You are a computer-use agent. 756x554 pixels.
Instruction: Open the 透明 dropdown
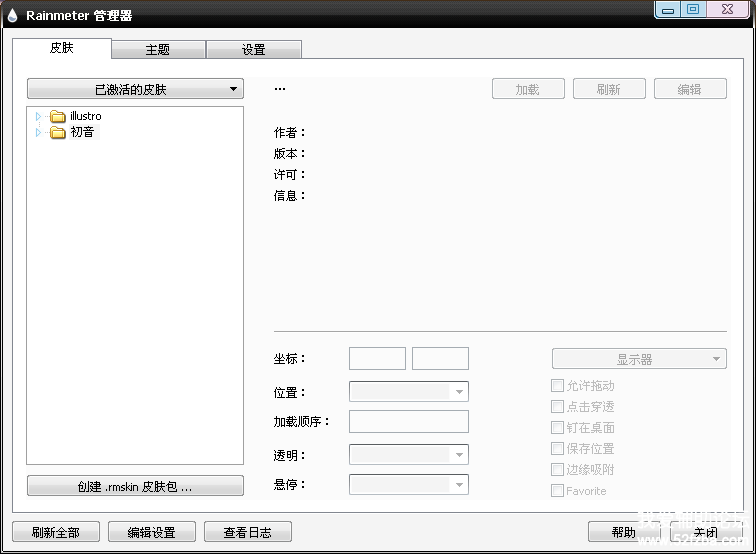[409, 455]
